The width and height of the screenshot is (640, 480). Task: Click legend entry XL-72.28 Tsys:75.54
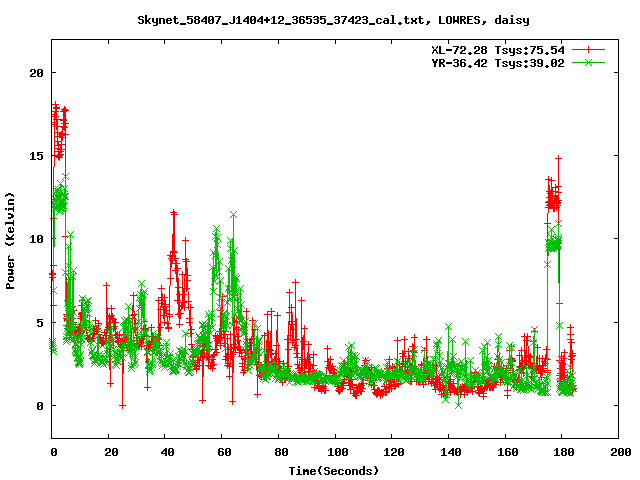498,50
